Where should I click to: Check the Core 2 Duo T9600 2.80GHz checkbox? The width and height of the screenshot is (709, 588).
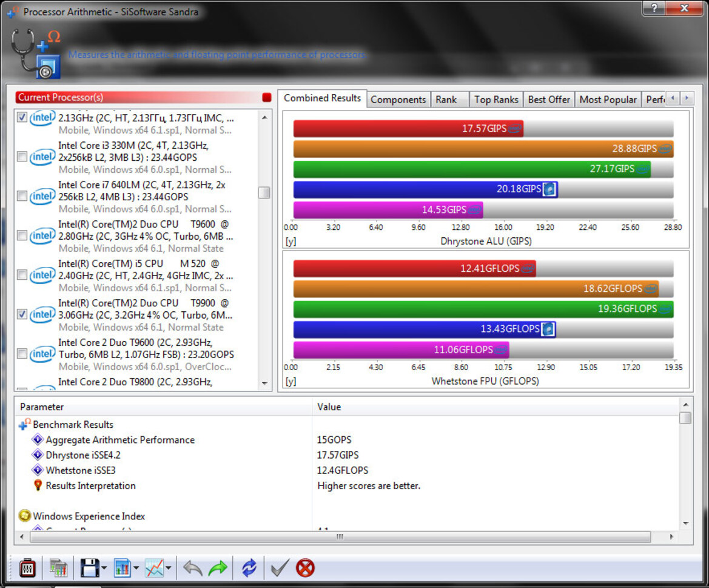click(22, 235)
